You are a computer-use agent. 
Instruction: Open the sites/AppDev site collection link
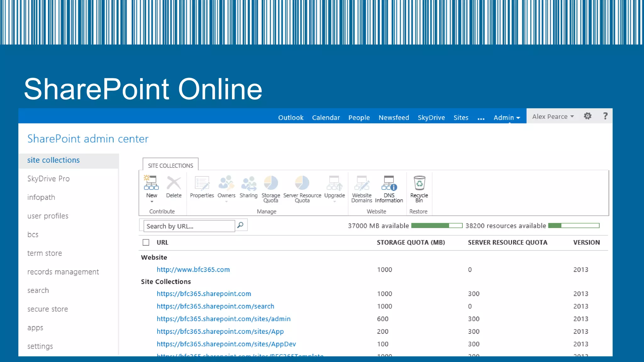226,344
